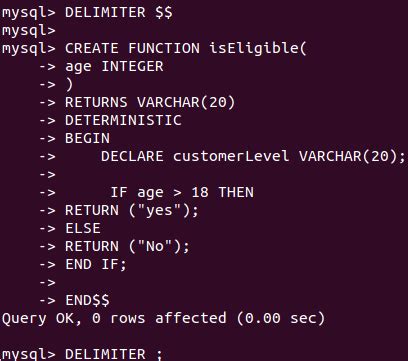Click the RETURN ("No") statement
This screenshot has width=408, height=361.
[x=127, y=246]
